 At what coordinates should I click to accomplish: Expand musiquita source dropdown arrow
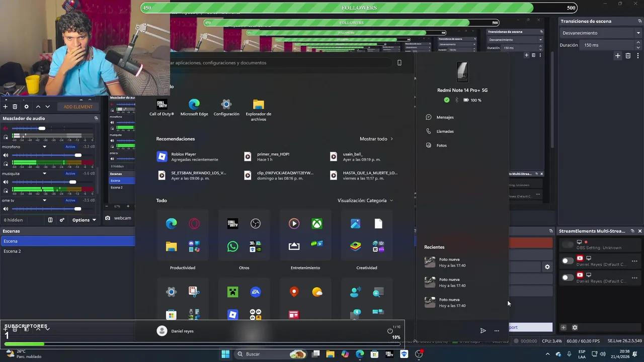pyautogui.click(x=44, y=173)
